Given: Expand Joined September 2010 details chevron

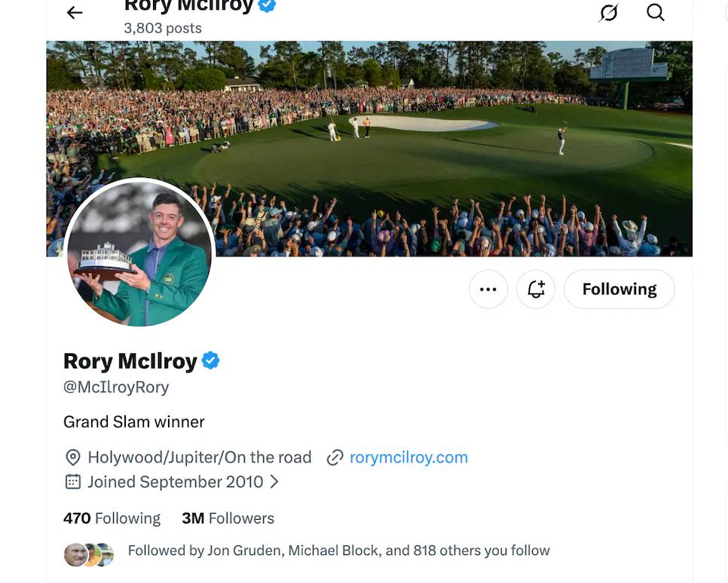Looking at the screenshot, I should point(274,482).
